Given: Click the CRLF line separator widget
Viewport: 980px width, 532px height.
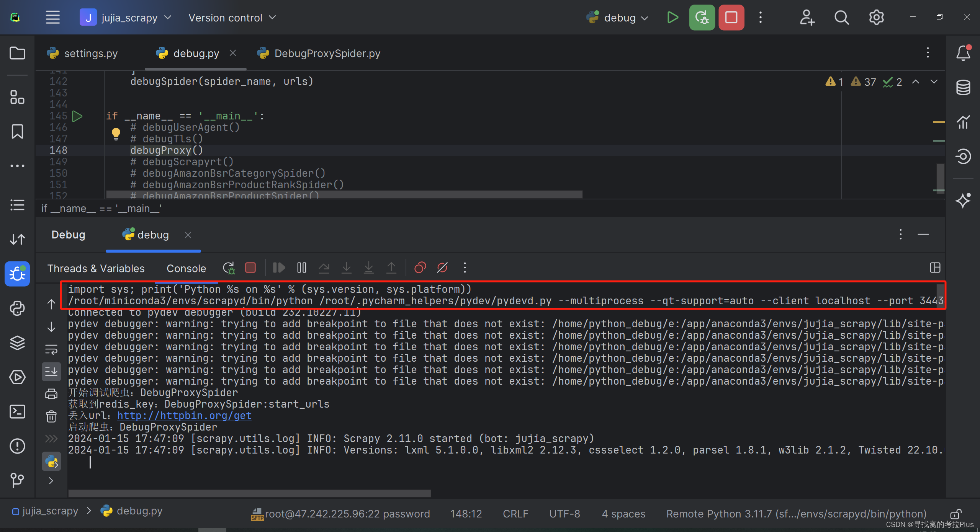Looking at the screenshot, I should coord(515,514).
